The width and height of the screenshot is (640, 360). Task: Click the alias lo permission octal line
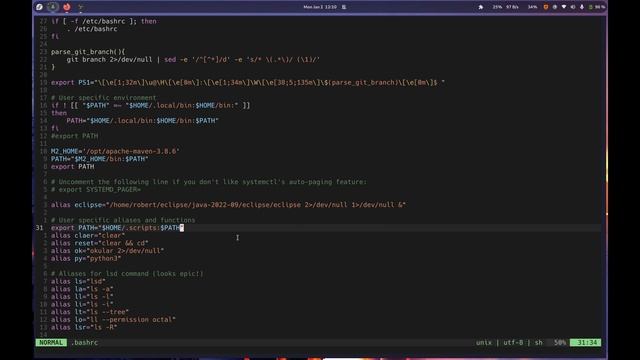pyautogui.click(x=113, y=320)
